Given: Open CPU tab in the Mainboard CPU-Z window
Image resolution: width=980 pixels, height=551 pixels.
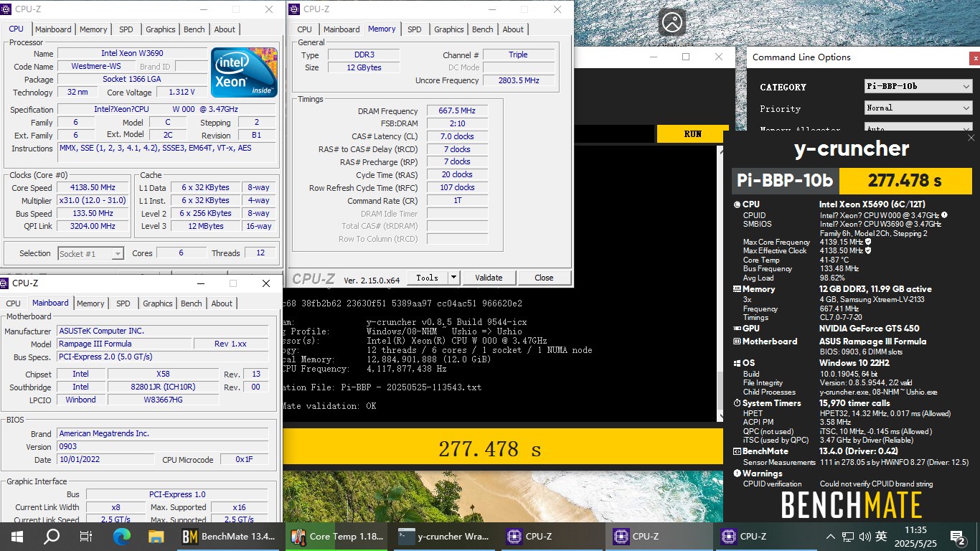Looking at the screenshot, I should tap(14, 303).
